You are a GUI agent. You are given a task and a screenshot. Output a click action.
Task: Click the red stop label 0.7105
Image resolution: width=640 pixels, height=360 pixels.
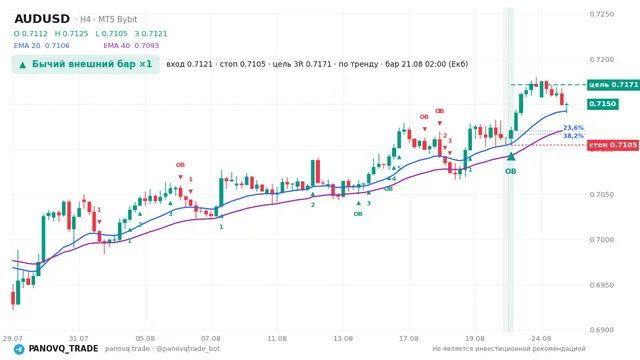(613, 145)
